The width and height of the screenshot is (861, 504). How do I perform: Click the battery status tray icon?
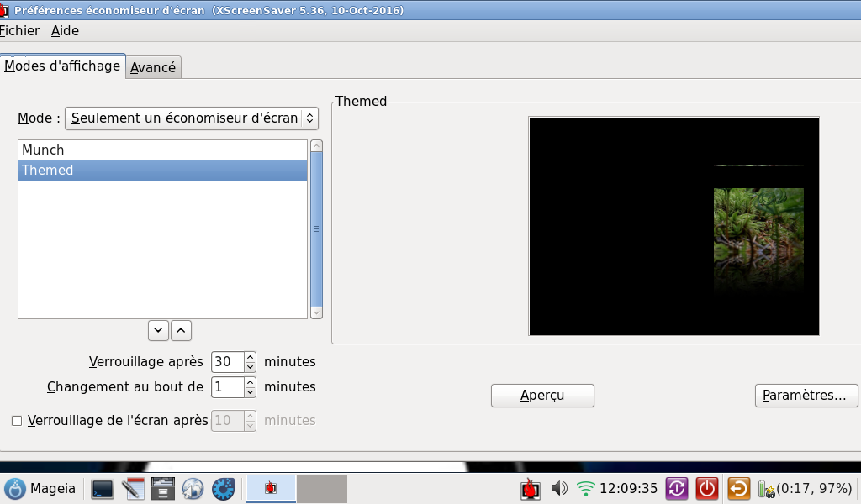pos(765,488)
